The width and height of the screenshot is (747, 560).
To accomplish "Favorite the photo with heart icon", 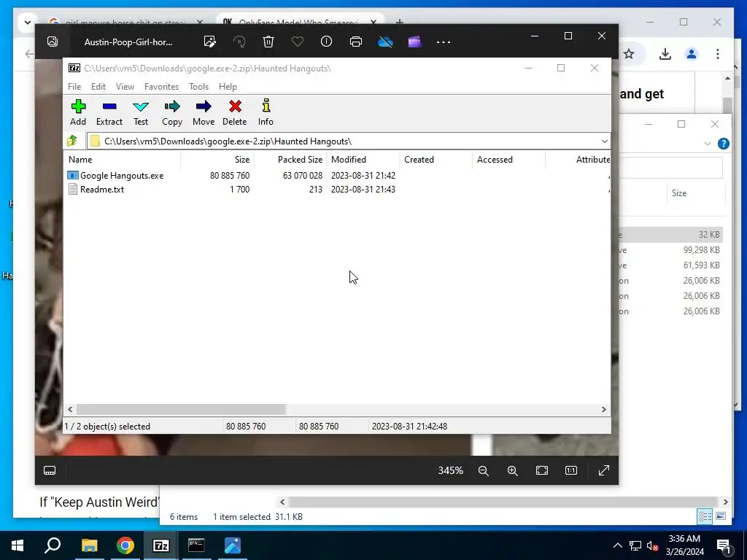I will point(298,42).
